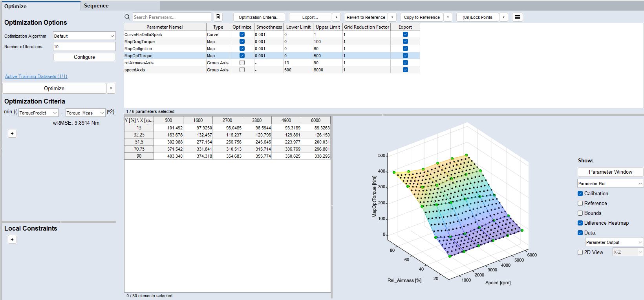This screenshot has width=644, height=300.
Task: Click the search magnifier icon
Action: click(127, 17)
